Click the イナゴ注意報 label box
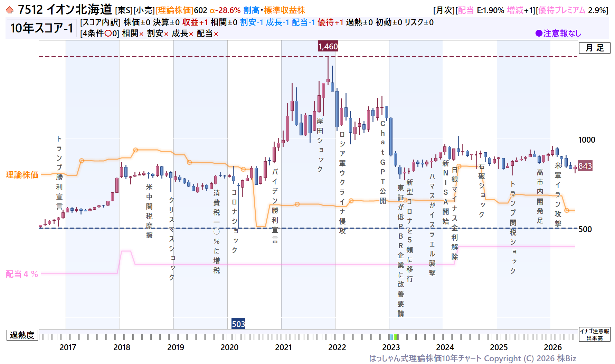This screenshot has width=615, height=364. click(x=595, y=331)
